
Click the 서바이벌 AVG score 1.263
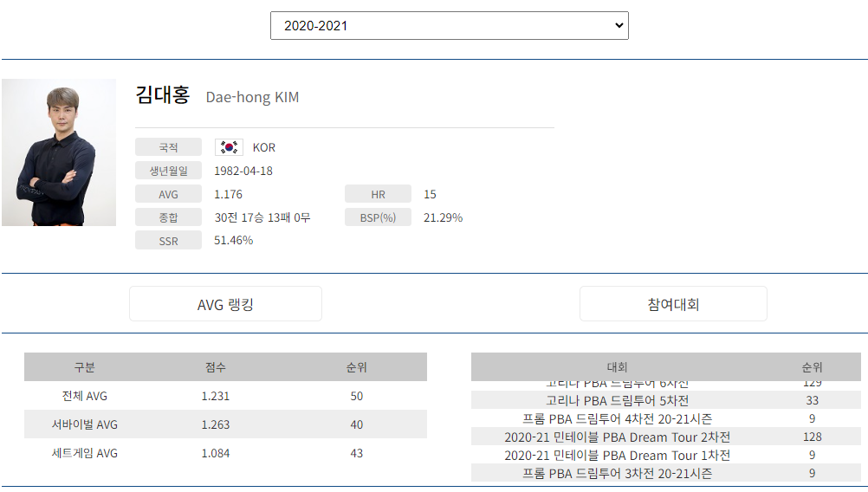click(x=216, y=424)
